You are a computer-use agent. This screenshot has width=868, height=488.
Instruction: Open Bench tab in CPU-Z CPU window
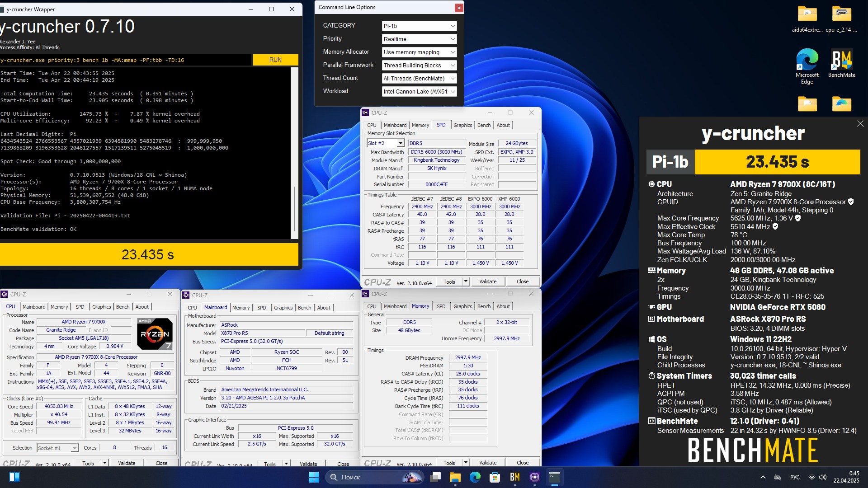[x=123, y=307]
